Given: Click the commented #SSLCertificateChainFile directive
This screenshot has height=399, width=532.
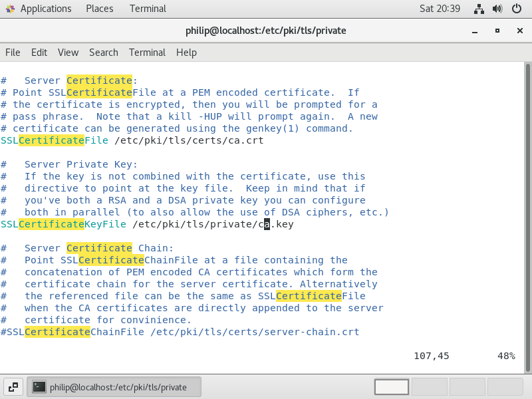Looking at the screenshot, I should [72, 332].
